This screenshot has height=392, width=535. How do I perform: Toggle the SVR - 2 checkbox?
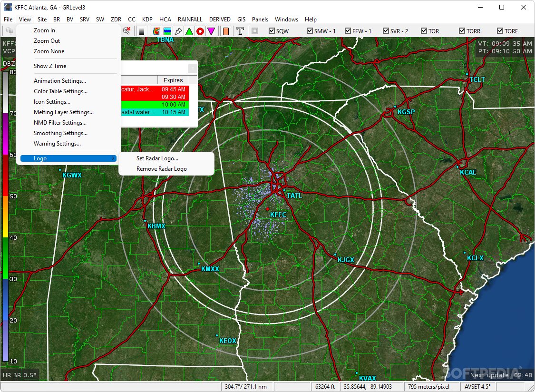[386, 31]
